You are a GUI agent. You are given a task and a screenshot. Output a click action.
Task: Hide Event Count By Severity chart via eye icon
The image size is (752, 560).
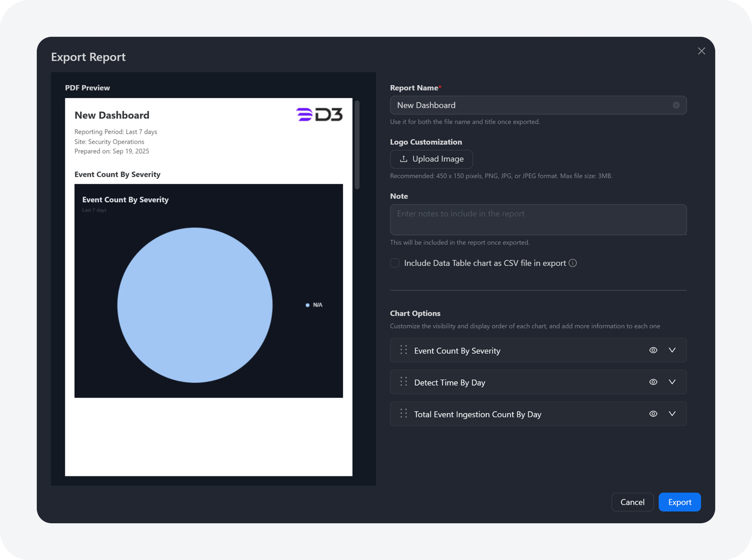pyautogui.click(x=653, y=350)
